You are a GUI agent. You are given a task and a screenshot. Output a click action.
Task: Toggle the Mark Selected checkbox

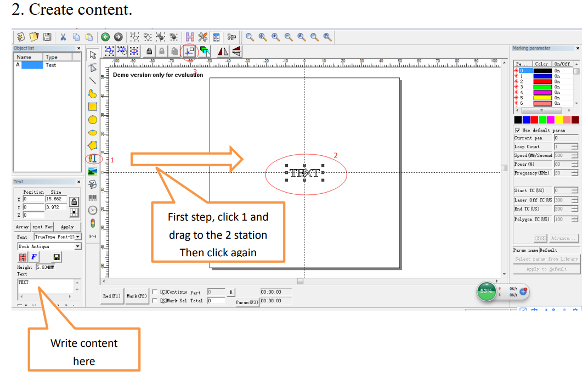click(155, 301)
